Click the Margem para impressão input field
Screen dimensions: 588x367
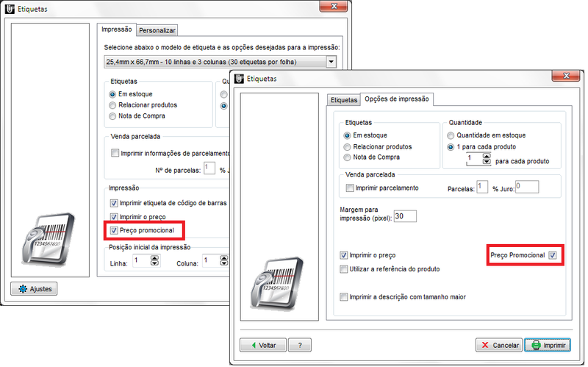coord(404,216)
